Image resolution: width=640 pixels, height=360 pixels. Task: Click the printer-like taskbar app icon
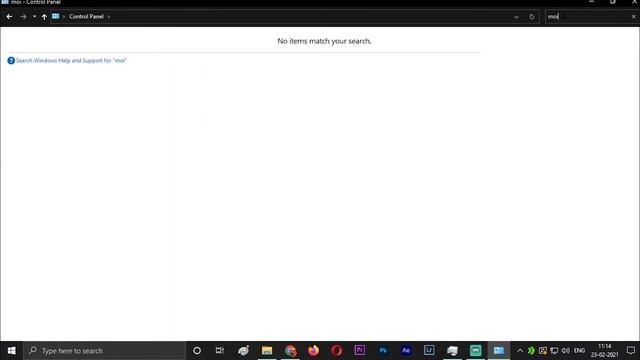tap(452, 351)
